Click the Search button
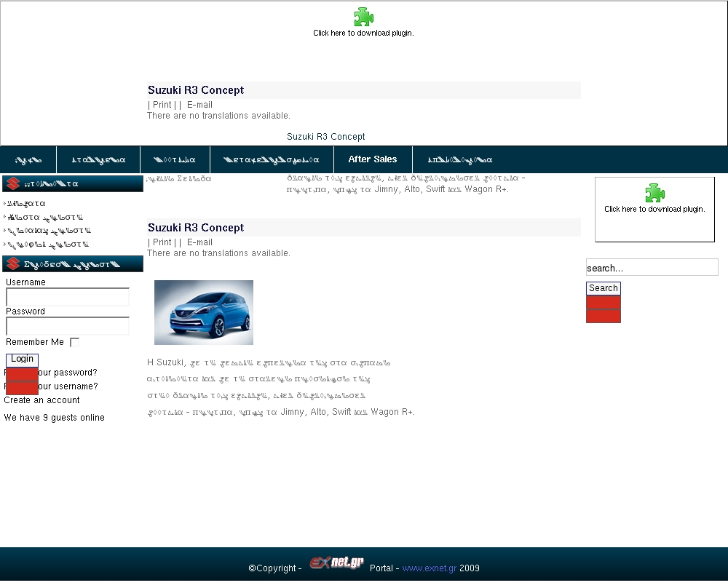 pyautogui.click(x=603, y=288)
